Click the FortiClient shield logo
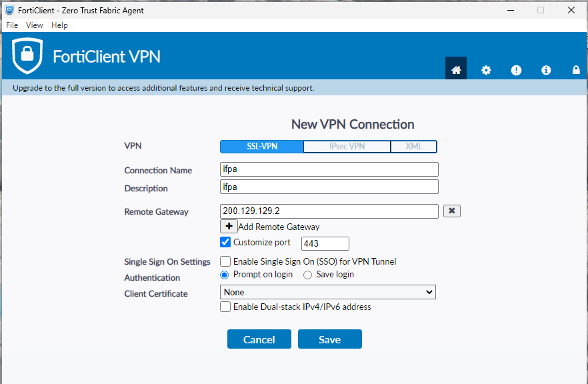This screenshot has height=384, width=588. click(x=27, y=55)
